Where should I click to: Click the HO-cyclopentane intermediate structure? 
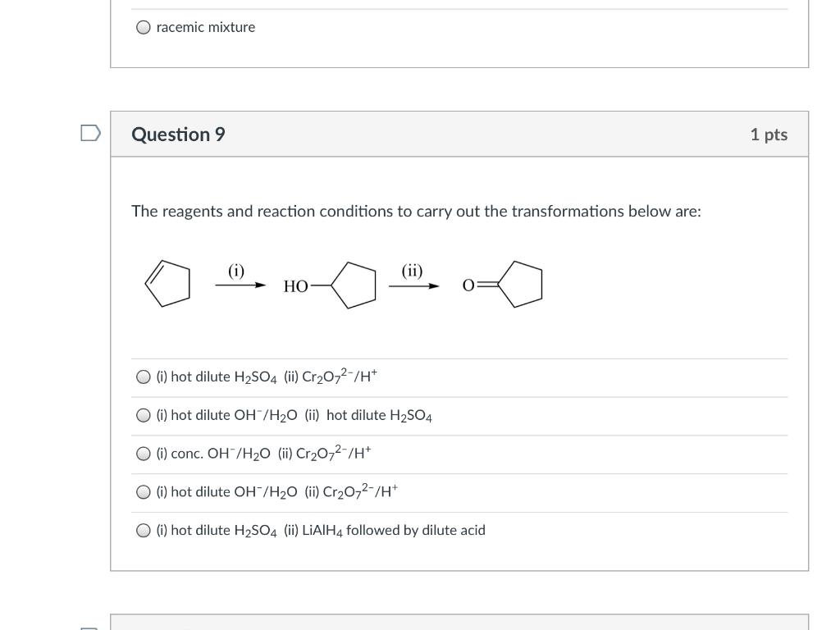(x=331, y=285)
